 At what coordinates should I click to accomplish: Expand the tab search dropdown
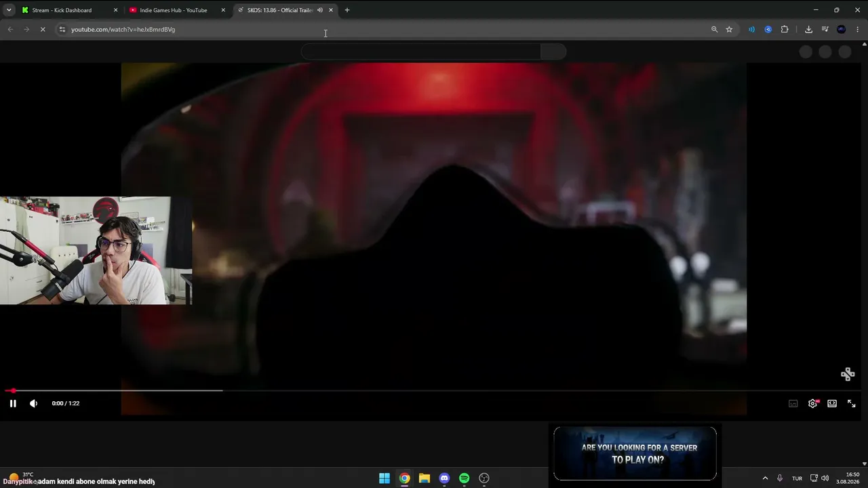(9, 10)
